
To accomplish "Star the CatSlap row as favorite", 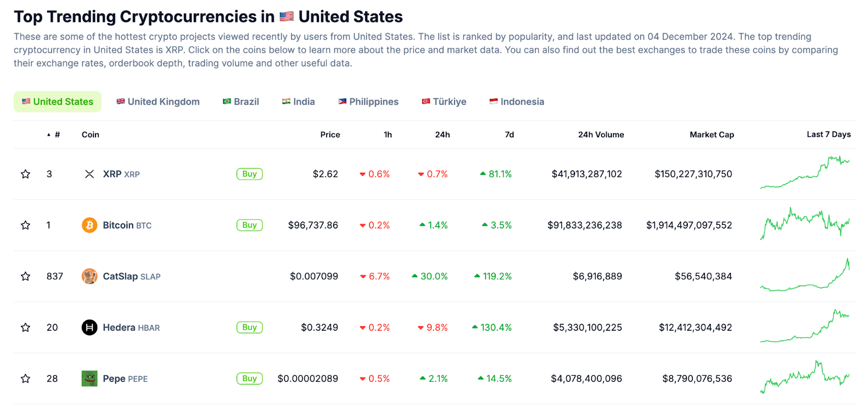I will click(x=25, y=276).
